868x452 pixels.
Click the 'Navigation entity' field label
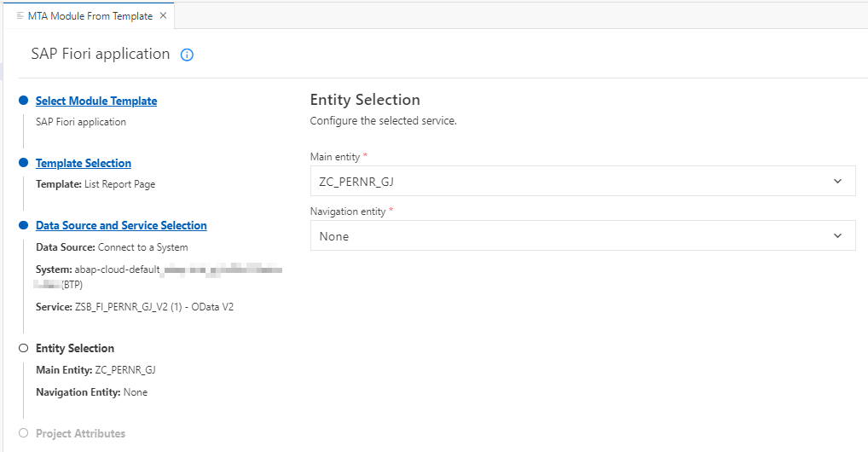pos(348,212)
